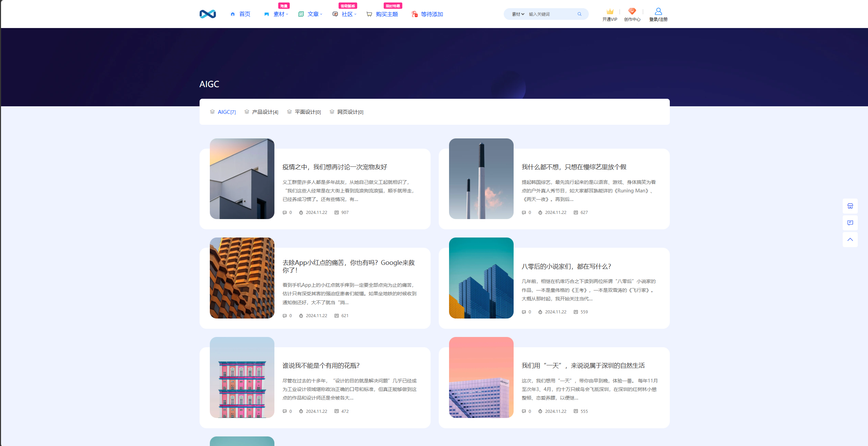The width and height of the screenshot is (868, 446).
Task: Select the 网页设计[0] category tab
Action: point(347,112)
